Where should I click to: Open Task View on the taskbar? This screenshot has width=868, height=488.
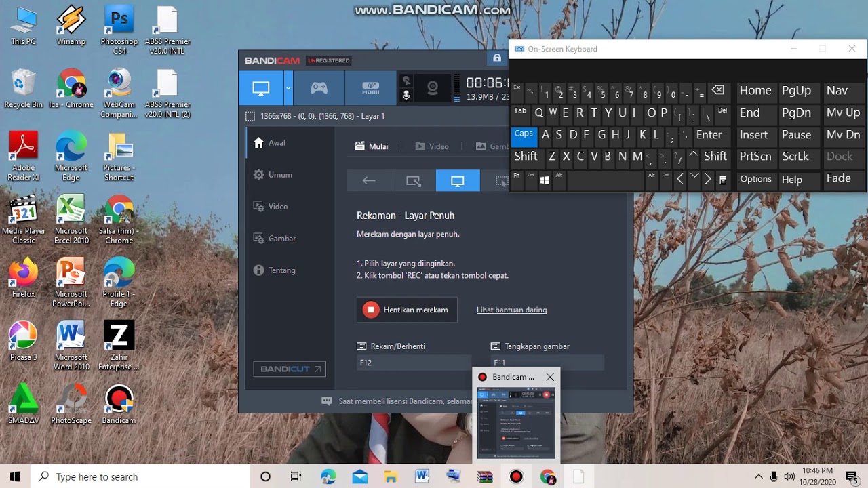[x=296, y=476]
